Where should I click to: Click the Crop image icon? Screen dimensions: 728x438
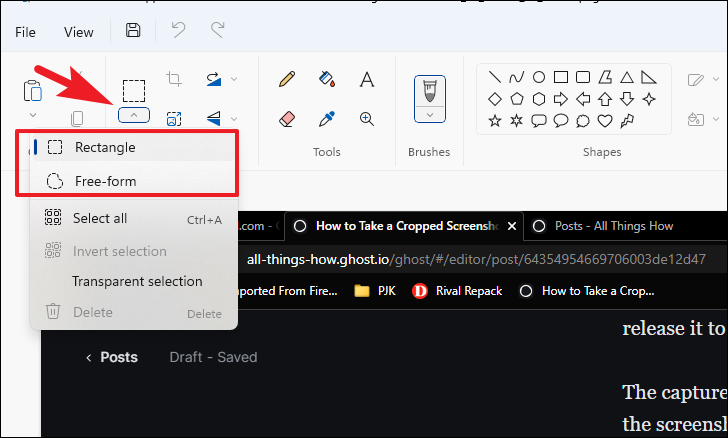coord(174,79)
